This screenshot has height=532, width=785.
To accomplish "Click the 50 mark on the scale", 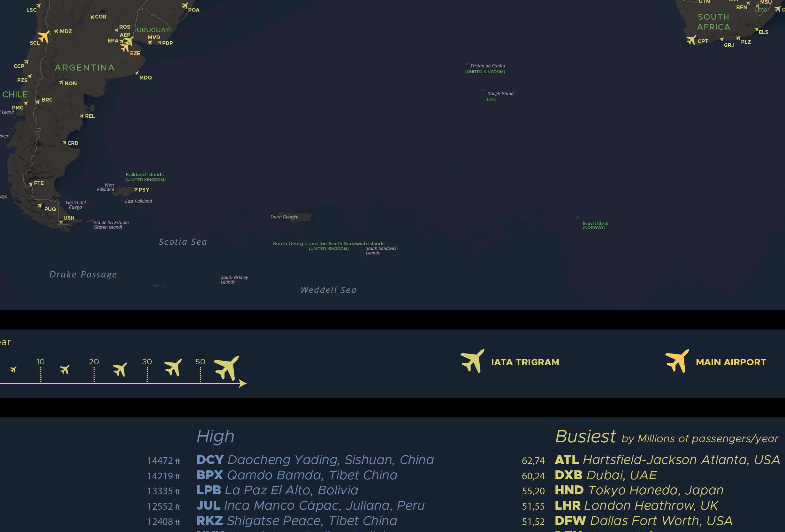I will click(200, 362).
